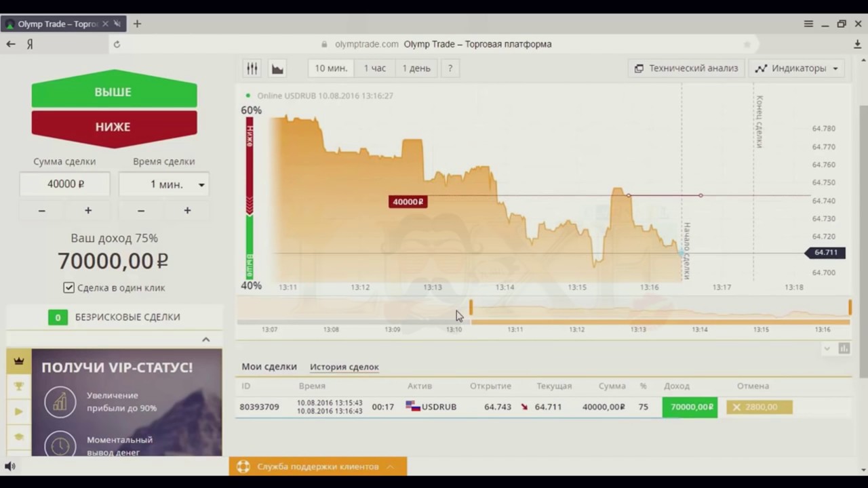The height and width of the screenshot is (488, 868).
Task: Expand the support chat bar chevron
Action: click(x=390, y=466)
